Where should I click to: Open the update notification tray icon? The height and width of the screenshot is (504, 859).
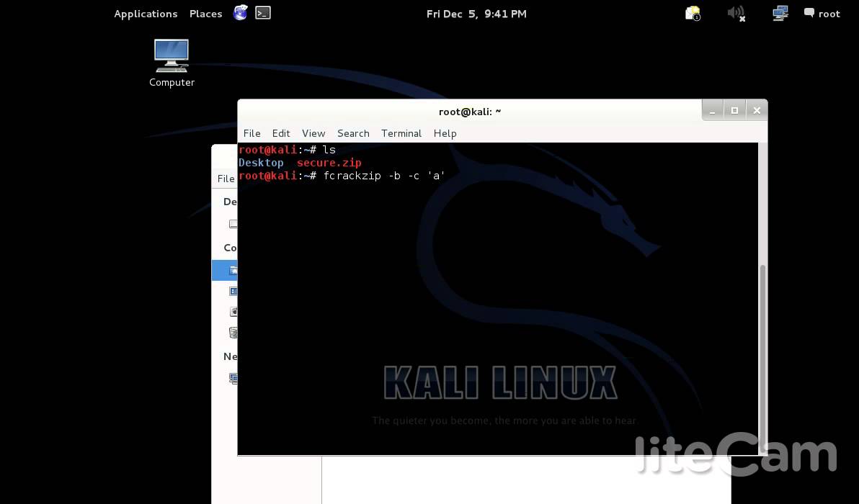(693, 13)
